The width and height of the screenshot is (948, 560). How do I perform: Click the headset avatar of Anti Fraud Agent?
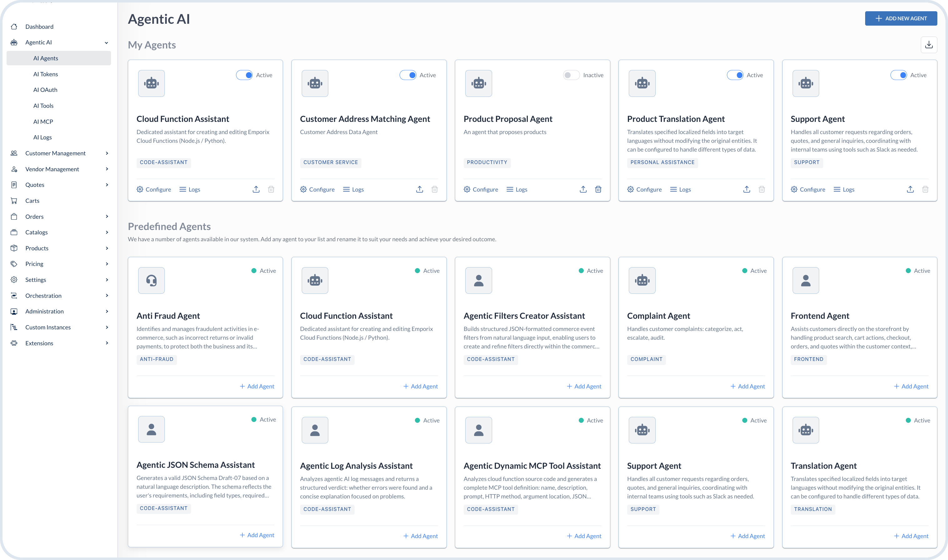(151, 280)
